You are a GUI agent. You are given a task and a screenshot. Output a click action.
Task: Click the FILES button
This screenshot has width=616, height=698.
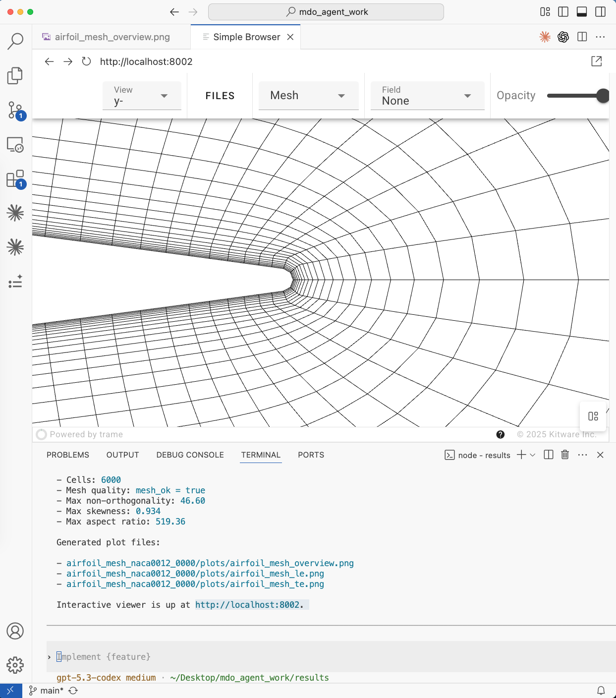point(220,96)
